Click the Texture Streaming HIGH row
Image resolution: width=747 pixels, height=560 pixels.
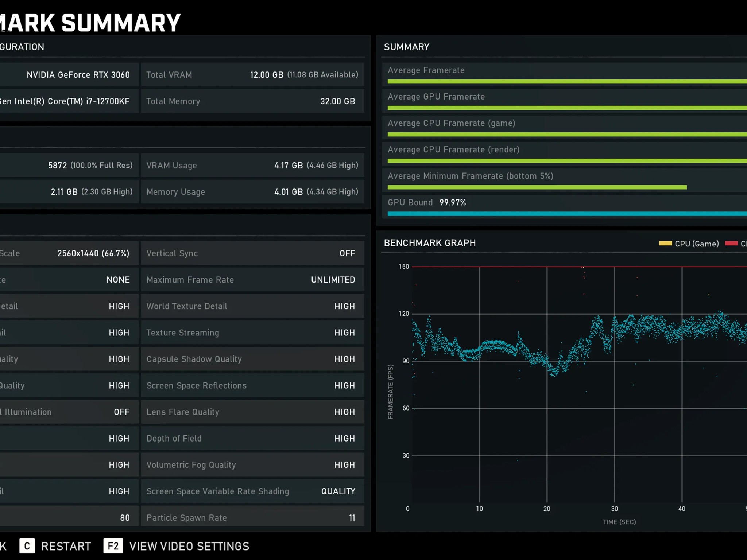tap(252, 332)
